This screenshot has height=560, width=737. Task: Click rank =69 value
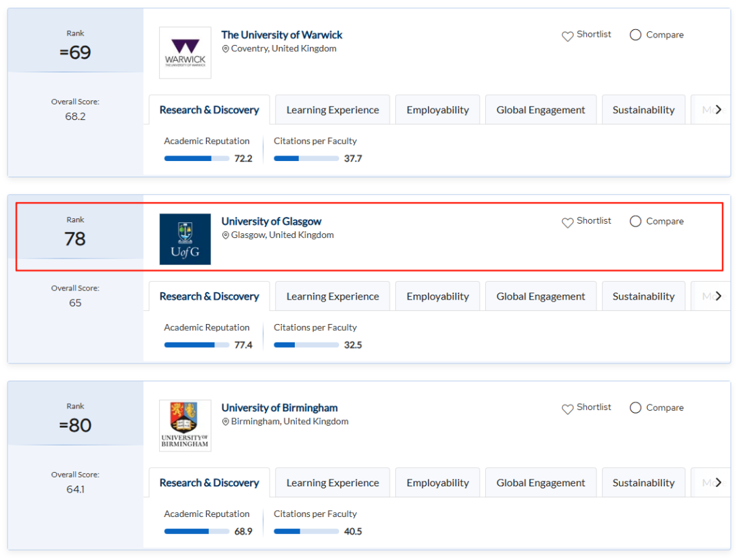(75, 52)
